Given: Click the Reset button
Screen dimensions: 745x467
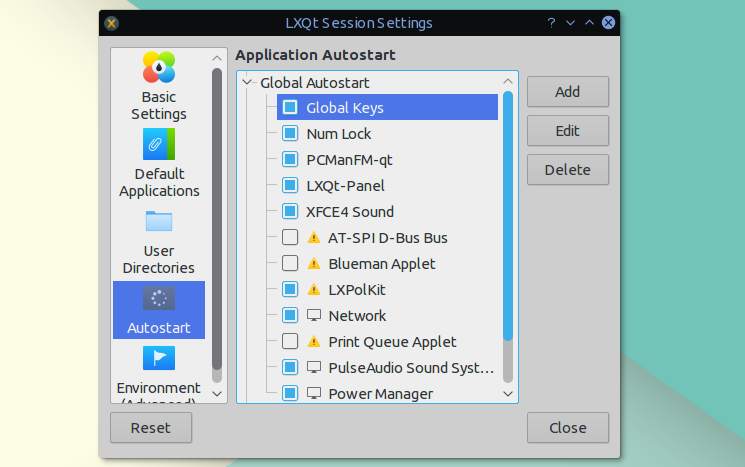Looking at the screenshot, I should [151, 428].
